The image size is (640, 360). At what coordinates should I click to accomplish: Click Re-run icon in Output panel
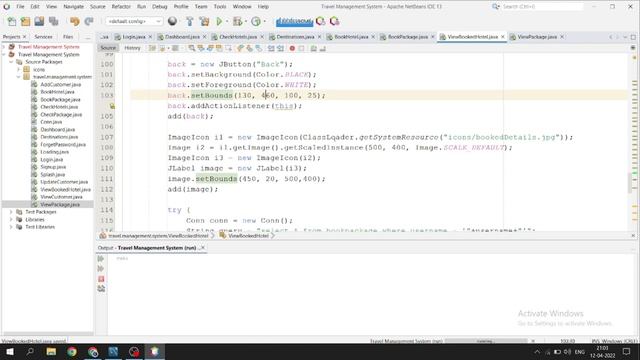[101, 259]
